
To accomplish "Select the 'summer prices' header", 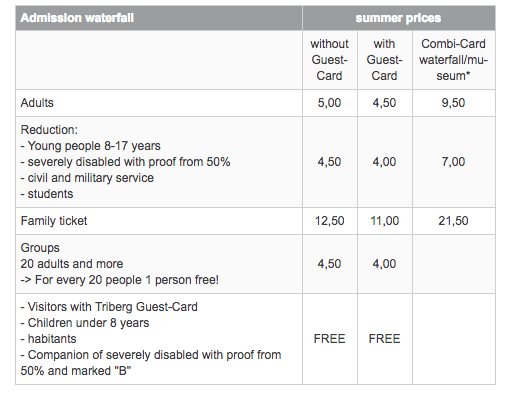I will tap(398, 18).
